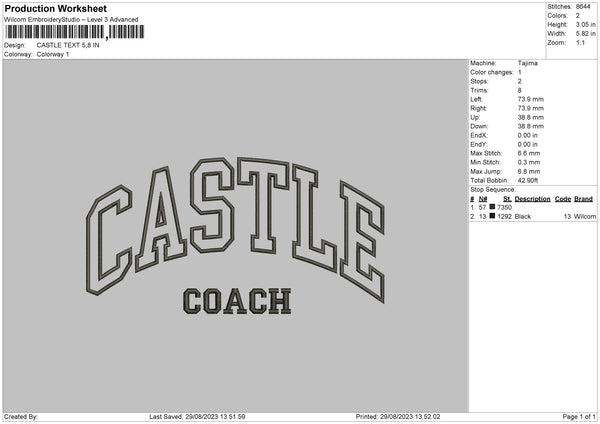Image resolution: width=600 pixels, height=424 pixels.
Task: Click the Stitches count 8644
Action: (x=583, y=7)
